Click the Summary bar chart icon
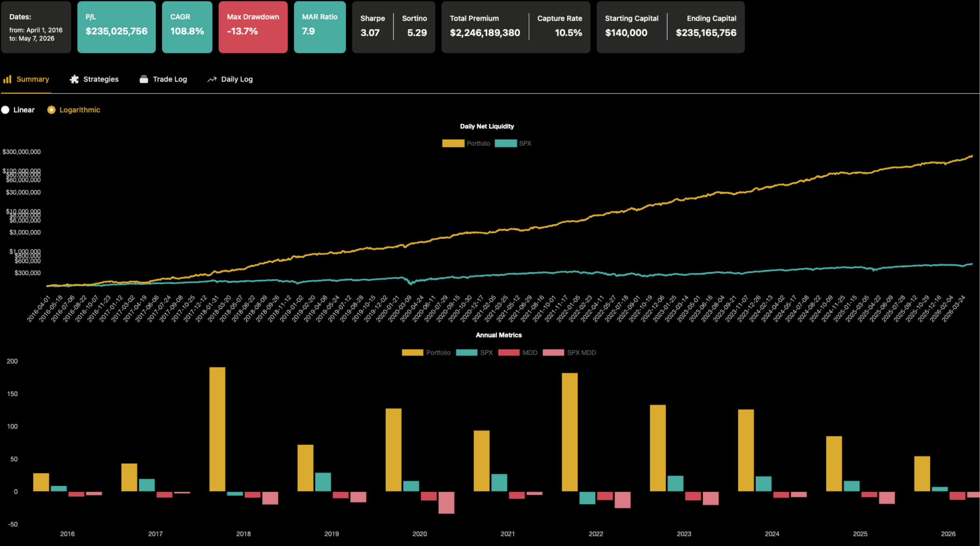 7,79
